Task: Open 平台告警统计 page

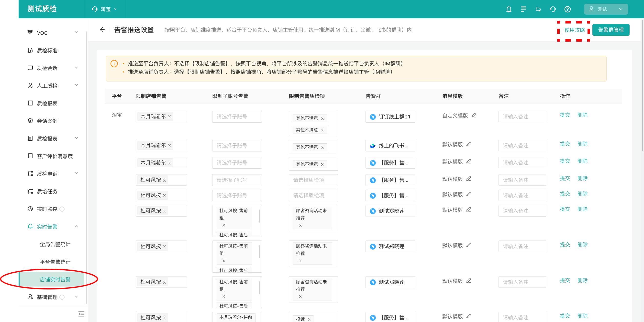Action: (55, 262)
